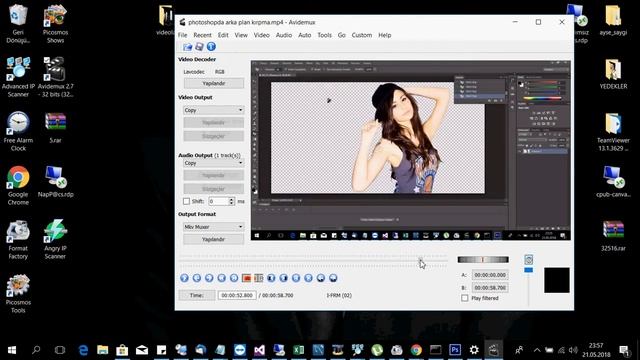Click the volume speaker icon above volume slider
Screen dimensions: 640x360
point(529,260)
